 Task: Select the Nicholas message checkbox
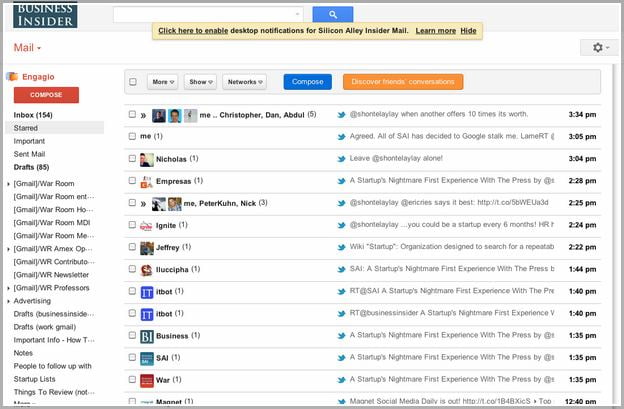pyautogui.click(x=132, y=158)
